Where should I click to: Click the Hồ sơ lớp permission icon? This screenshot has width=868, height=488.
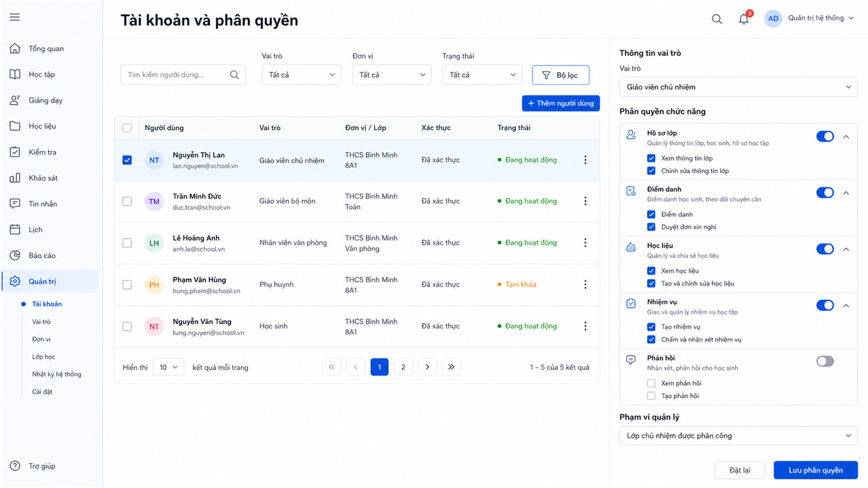tap(631, 135)
